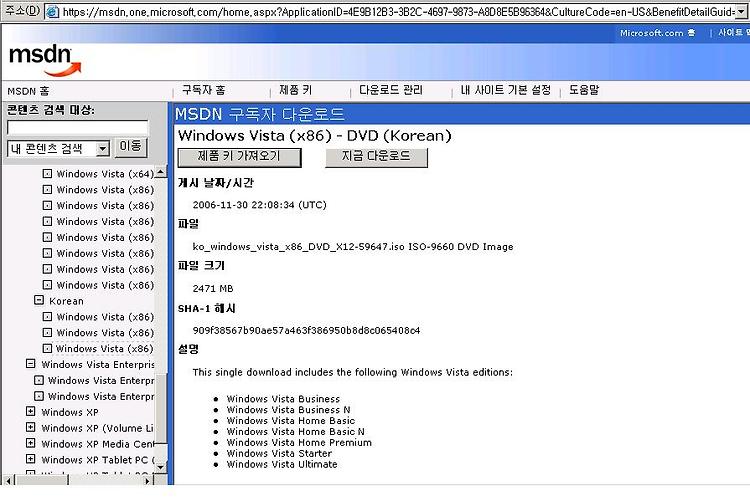Expand the Windows XP node
This screenshot has width=750, height=501.
pyautogui.click(x=31, y=412)
